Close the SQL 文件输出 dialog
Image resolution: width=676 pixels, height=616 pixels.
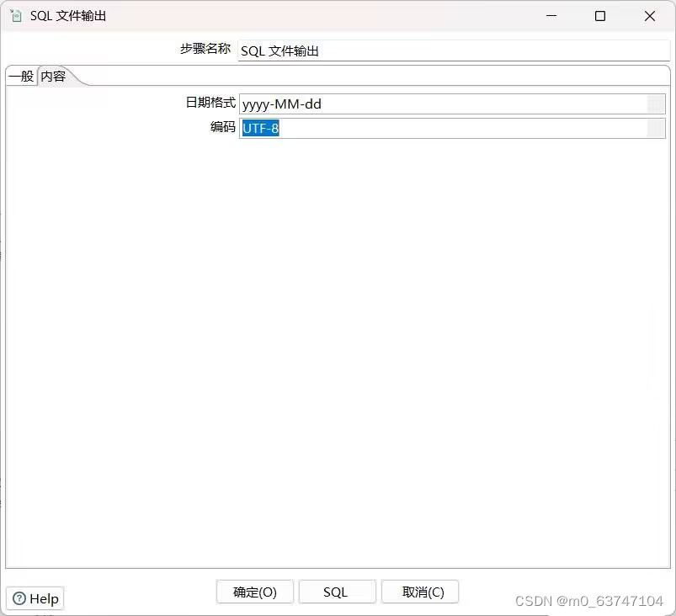[650, 16]
